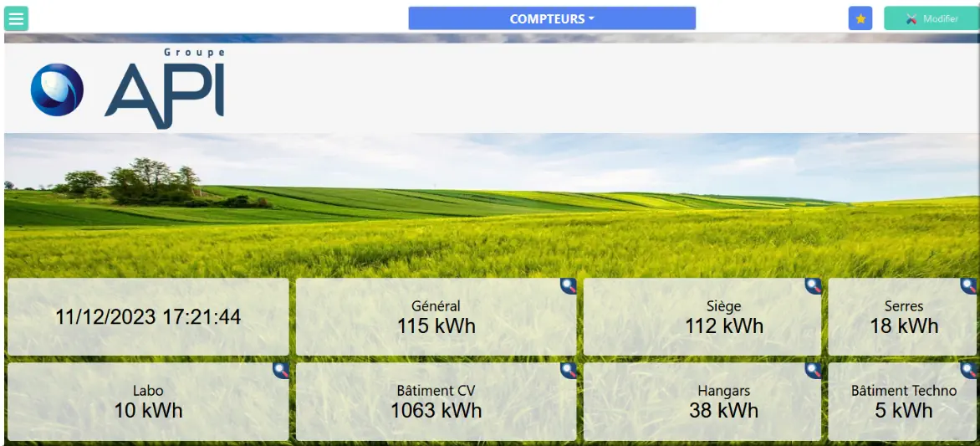This screenshot has width=980, height=446.
Task: Choose the Hangars 38 kWh reading
Action: [x=724, y=410]
